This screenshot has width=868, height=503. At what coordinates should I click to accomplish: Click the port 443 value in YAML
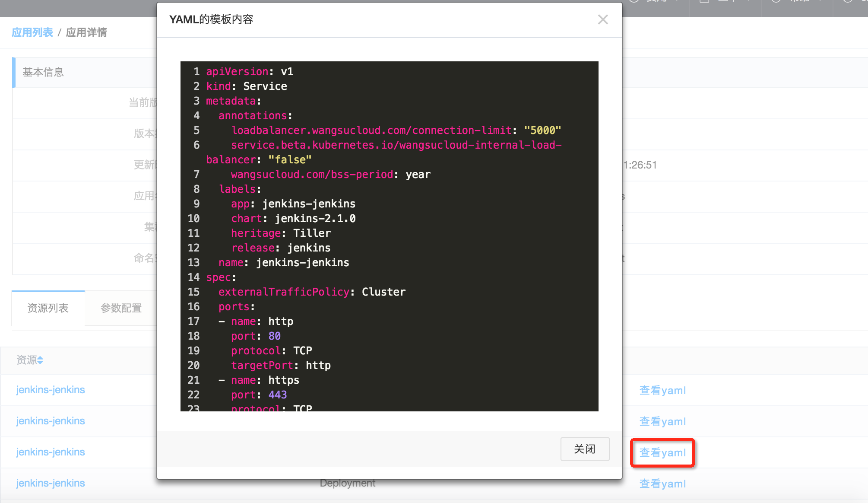pos(278,395)
